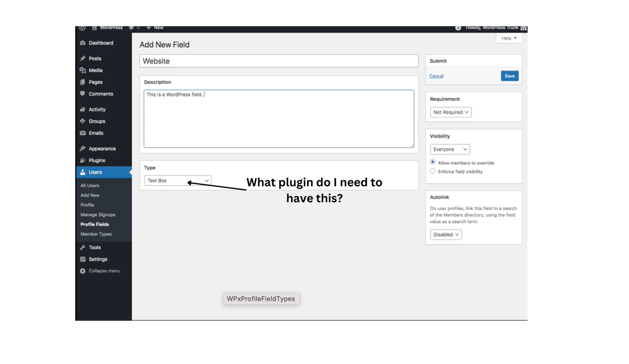Click the Comments menu label
The height and width of the screenshot is (364, 629).
click(101, 94)
